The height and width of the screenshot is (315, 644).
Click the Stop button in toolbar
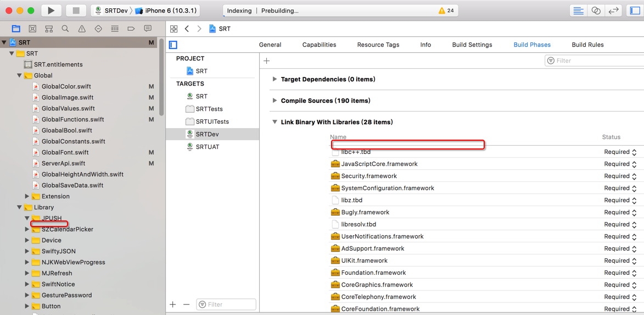pyautogui.click(x=76, y=10)
